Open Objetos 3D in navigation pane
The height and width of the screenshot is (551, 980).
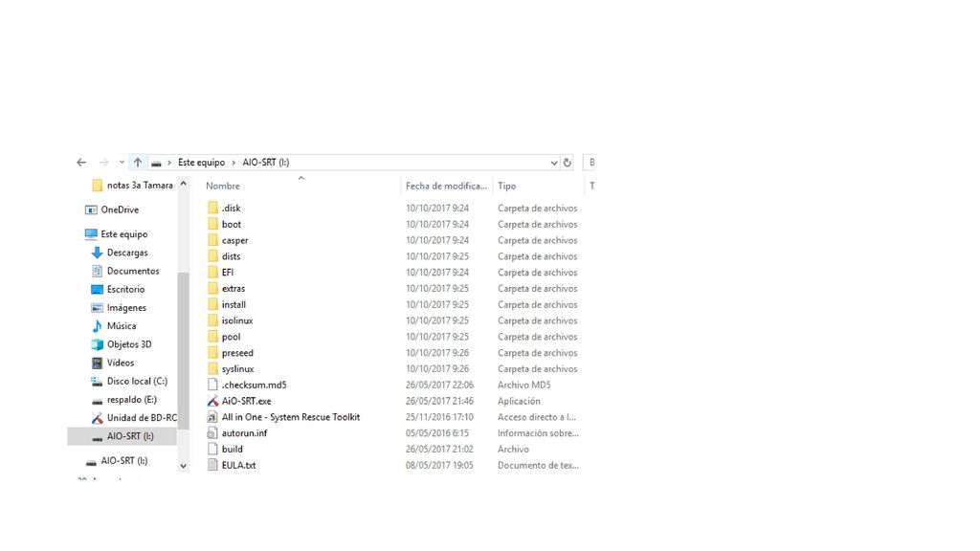click(122, 344)
